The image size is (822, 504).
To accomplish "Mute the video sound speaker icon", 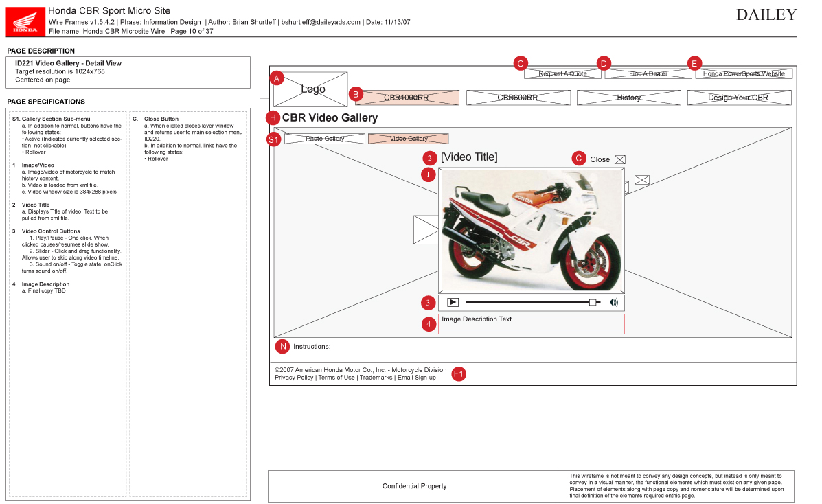I will [x=613, y=302].
